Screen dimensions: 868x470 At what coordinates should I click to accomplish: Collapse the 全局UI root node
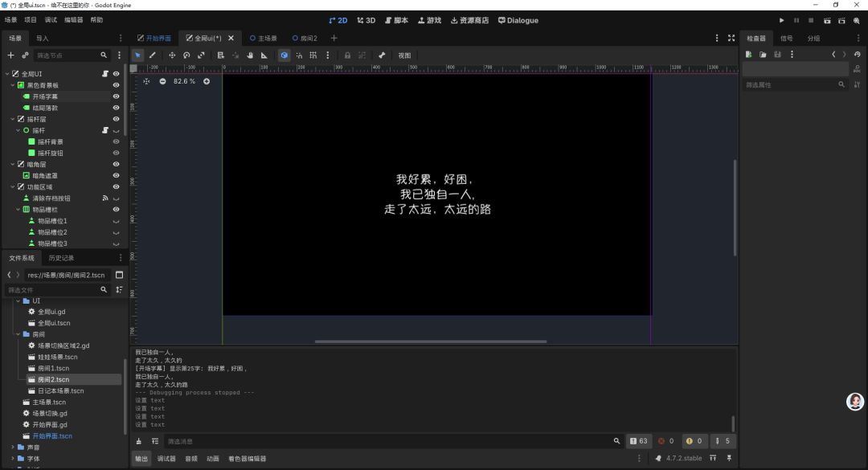7,74
